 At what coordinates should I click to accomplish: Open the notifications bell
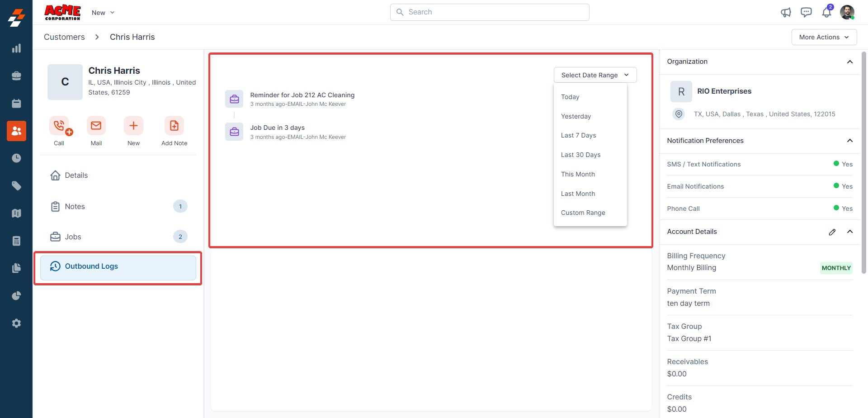coord(826,12)
